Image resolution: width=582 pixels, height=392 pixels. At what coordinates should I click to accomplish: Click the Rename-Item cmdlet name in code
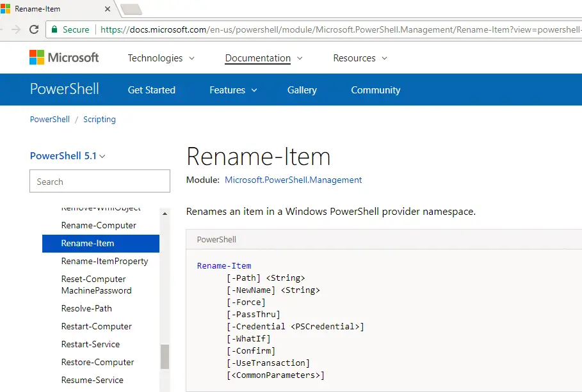[x=224, y=266]
